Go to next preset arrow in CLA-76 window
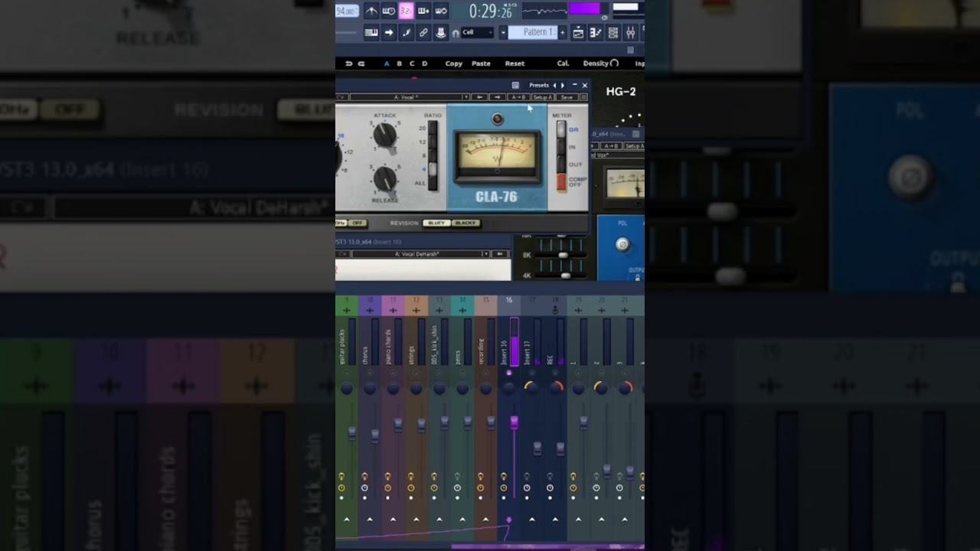The height and width of the screenshot is (551, 980). coord(563,85)
